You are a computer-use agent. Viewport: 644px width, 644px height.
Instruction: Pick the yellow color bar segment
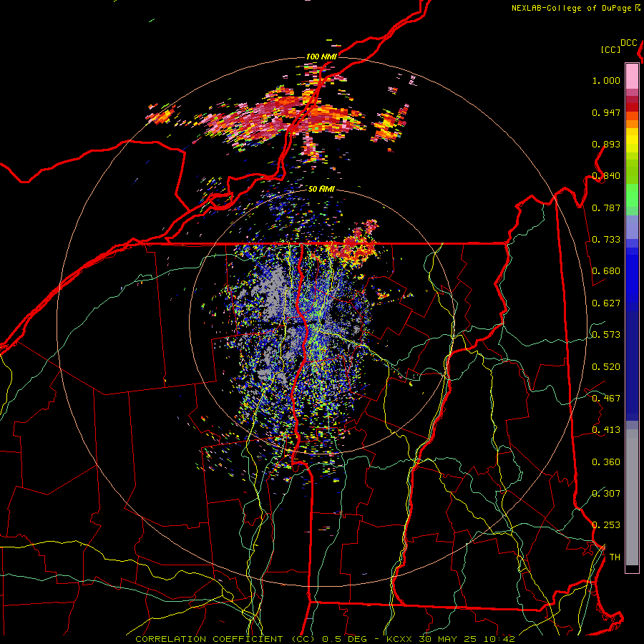632,140
